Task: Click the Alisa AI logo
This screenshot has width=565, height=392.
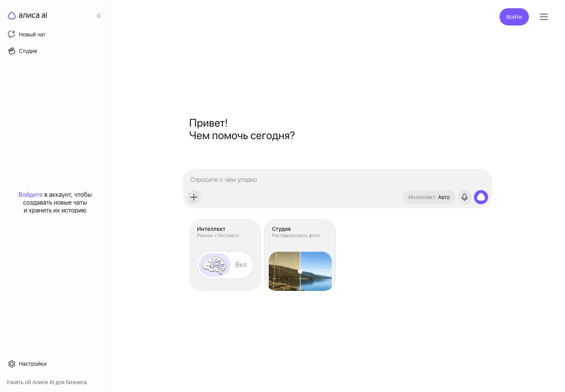Action: tap(27, 15)
